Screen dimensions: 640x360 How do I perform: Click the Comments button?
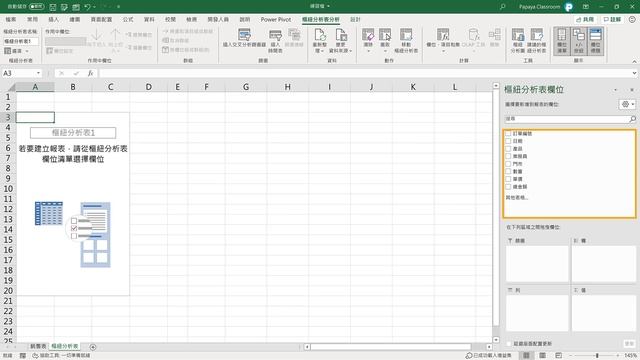tap(612, 19)
